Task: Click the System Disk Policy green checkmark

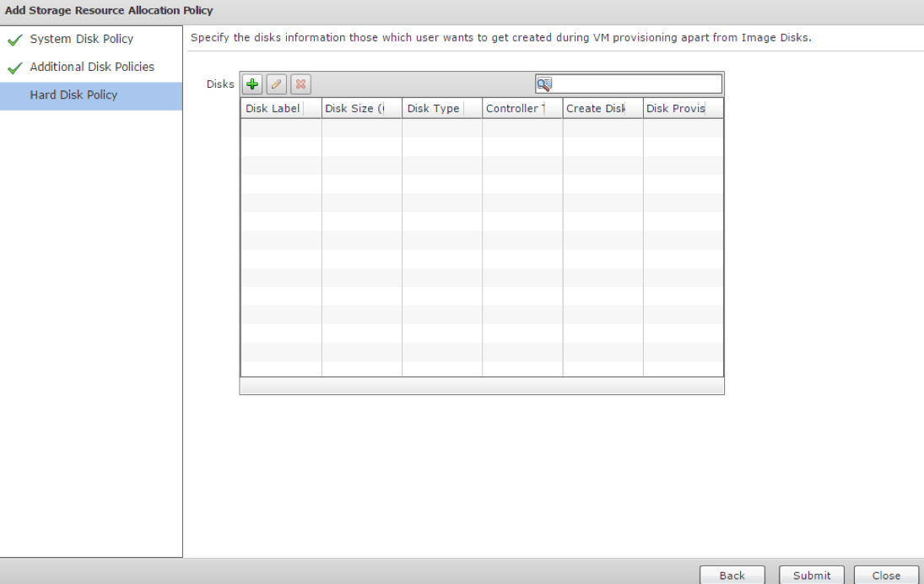Action: [x=15, y=40]
